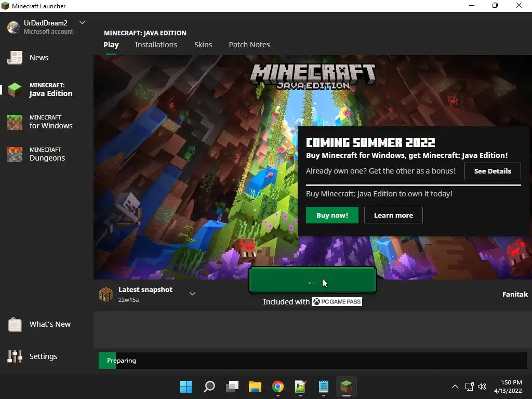Open the network status tray icon
The width and height of the screenshot is (532, 399).
470,387
